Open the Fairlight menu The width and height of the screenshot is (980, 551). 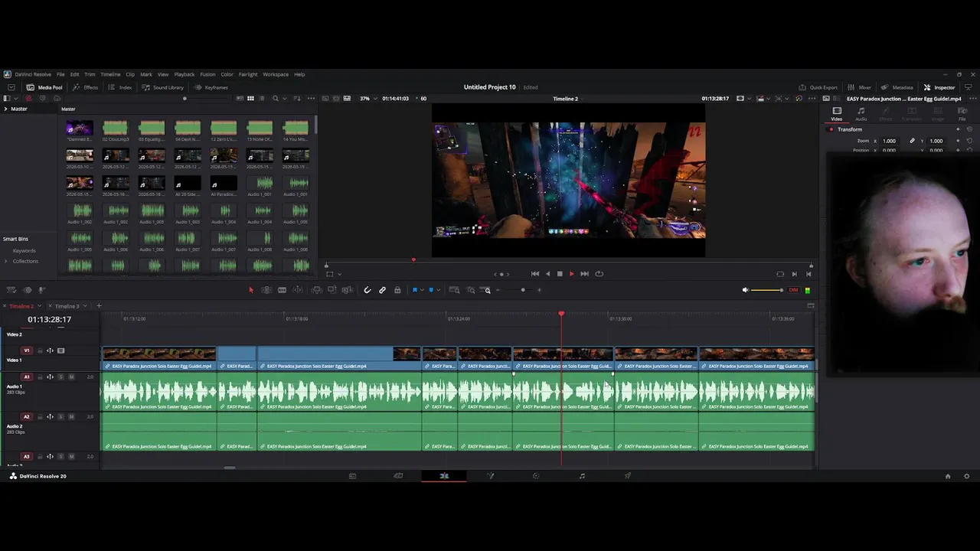(x=248, y=74)
